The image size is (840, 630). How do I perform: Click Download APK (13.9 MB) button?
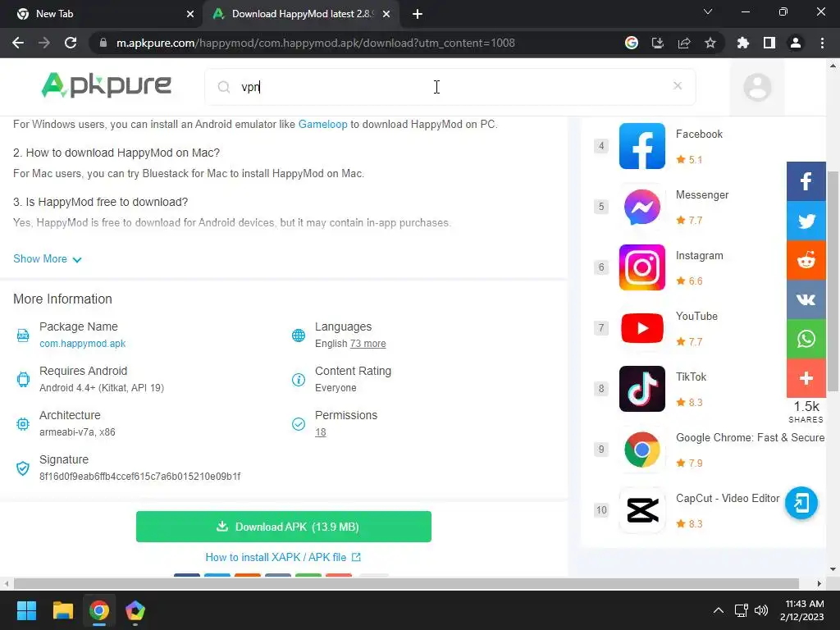283,527
